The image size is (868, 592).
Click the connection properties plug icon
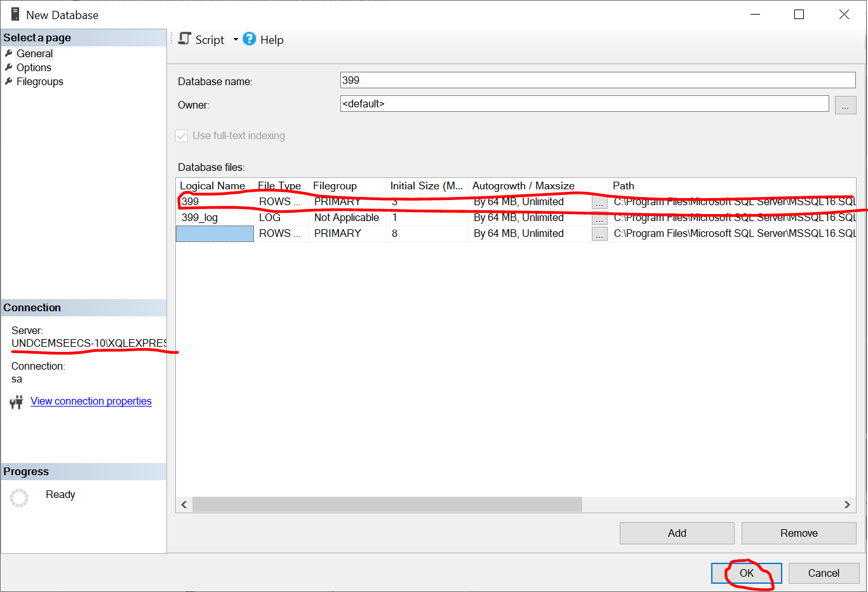17,402
